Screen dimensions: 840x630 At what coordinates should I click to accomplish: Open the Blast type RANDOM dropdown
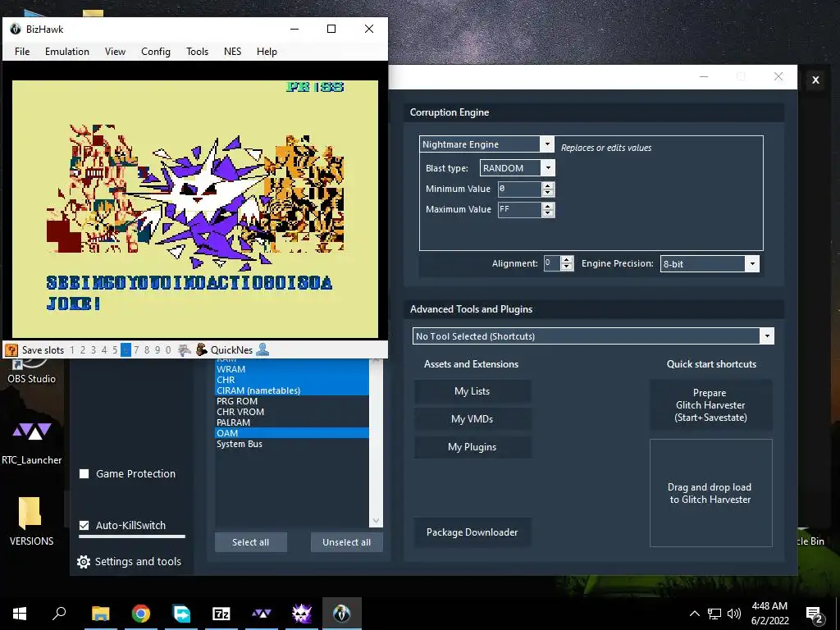(x=548, y=167)
